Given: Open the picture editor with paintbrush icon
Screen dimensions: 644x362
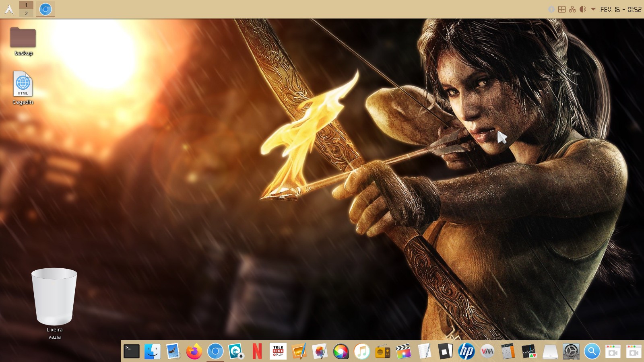Looking at the screenshot, I should coord(299,352).
